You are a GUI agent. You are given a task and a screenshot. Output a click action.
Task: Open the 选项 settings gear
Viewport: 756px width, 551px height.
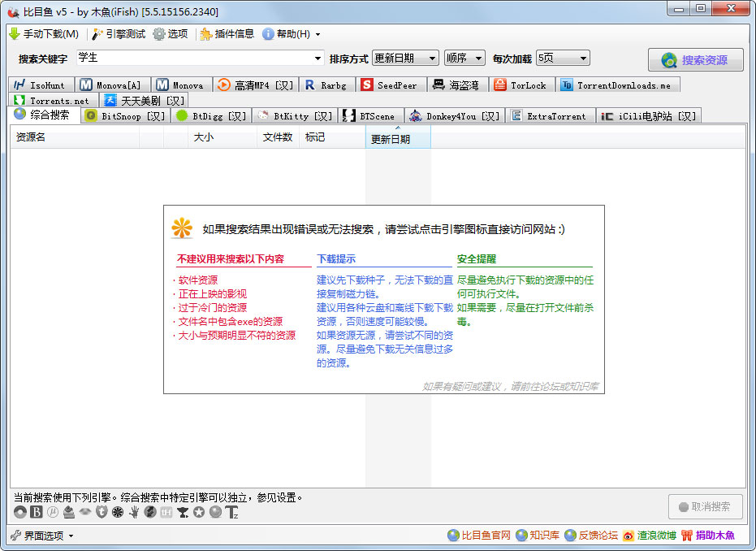[170, 34]
